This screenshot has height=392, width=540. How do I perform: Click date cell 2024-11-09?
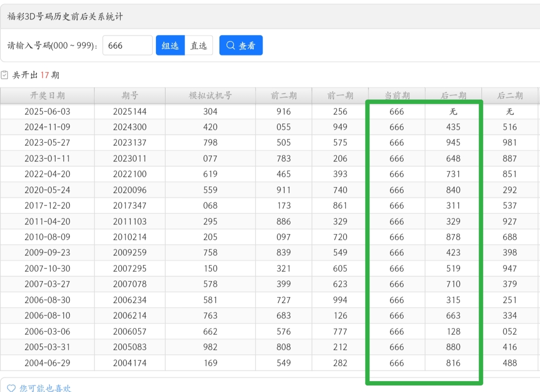pyautogui.click(x=47, y=127)
